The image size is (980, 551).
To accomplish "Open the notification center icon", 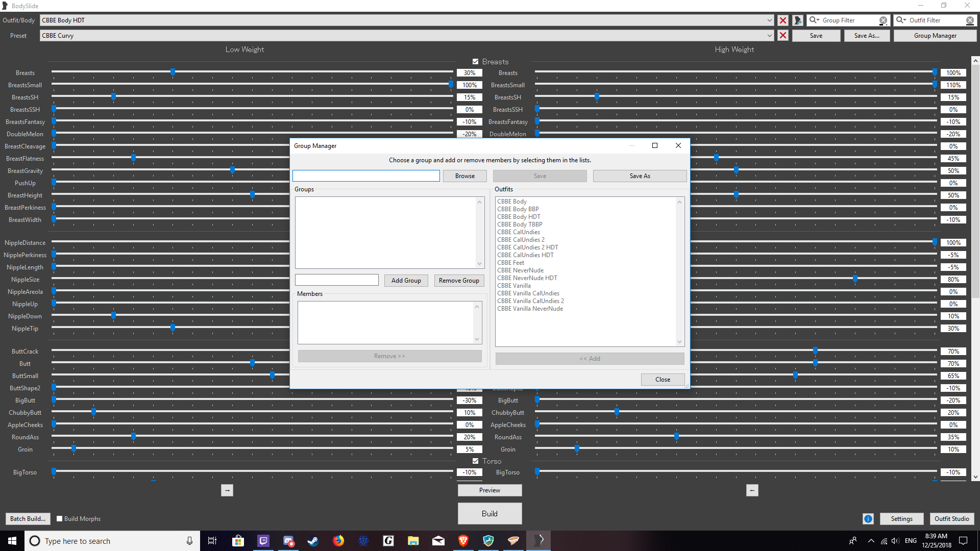I will [x=963, y=541].
